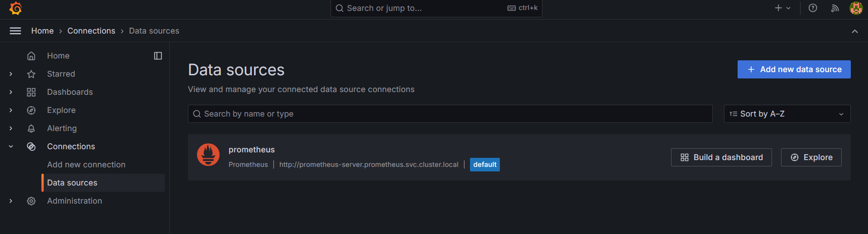Open the Sort by A–Z dropdown
The width and height of the screenshot is (868, 234).
tap(787, 114)
